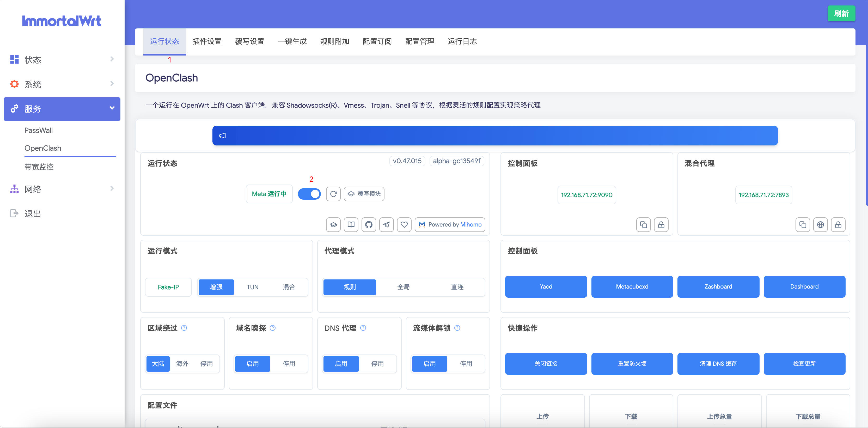Open the 运行日志 tab
The width and height of the screenshot is (868, 428).
coord(462,41)
